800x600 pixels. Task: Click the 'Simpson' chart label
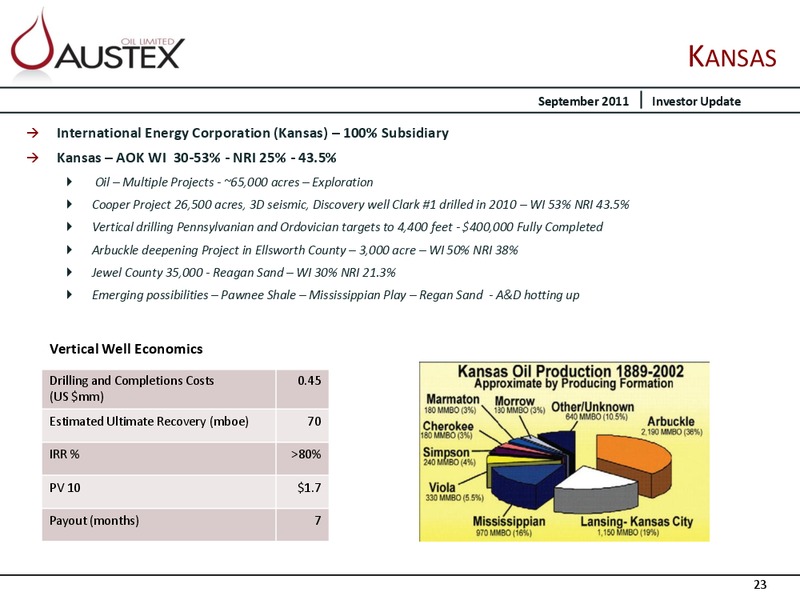[446, 453]
